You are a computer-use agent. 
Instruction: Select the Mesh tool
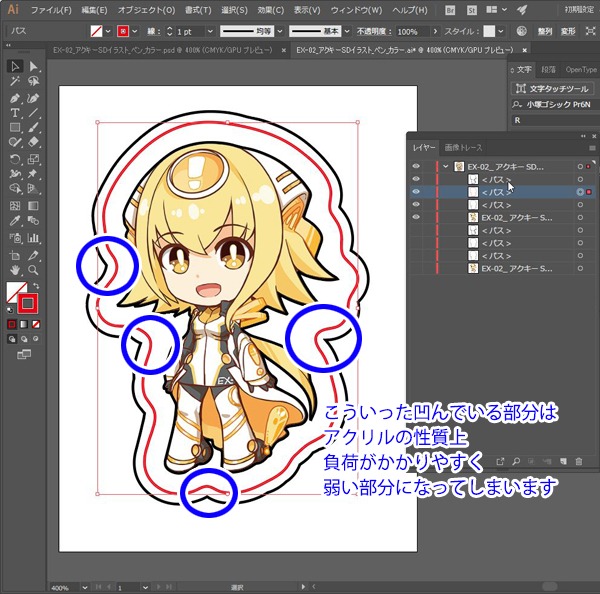(15, 206)
